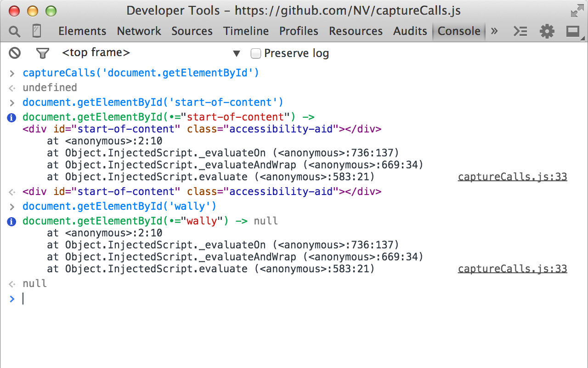Select the captureCalls('document.getElementById') command text
The height and width of the screenshot is (368, 588).
tap(141, 73)
